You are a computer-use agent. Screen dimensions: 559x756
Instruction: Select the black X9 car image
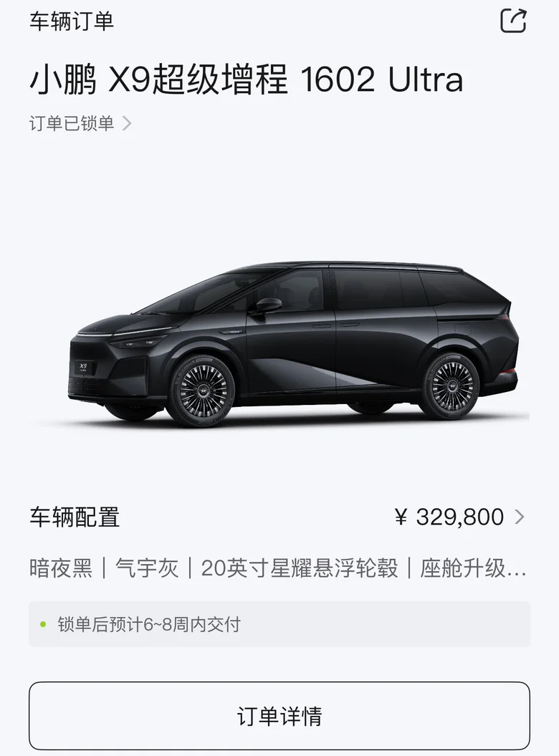pyautogui.click(x=294, y=344)
